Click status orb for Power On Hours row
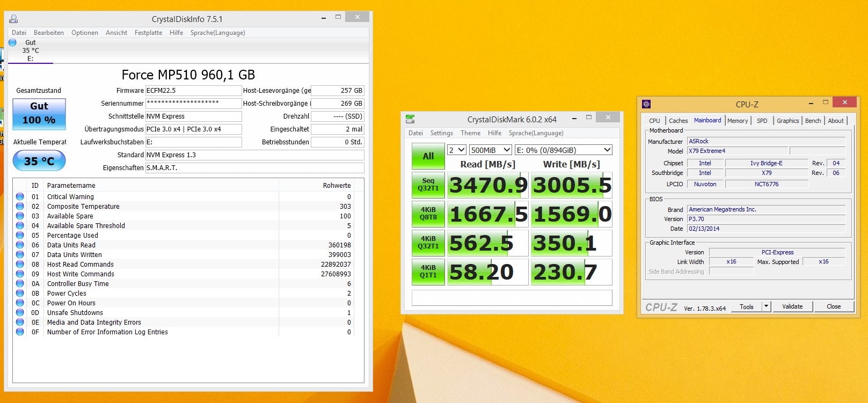This screenshot has height=403, width=868. pos(20,303)
